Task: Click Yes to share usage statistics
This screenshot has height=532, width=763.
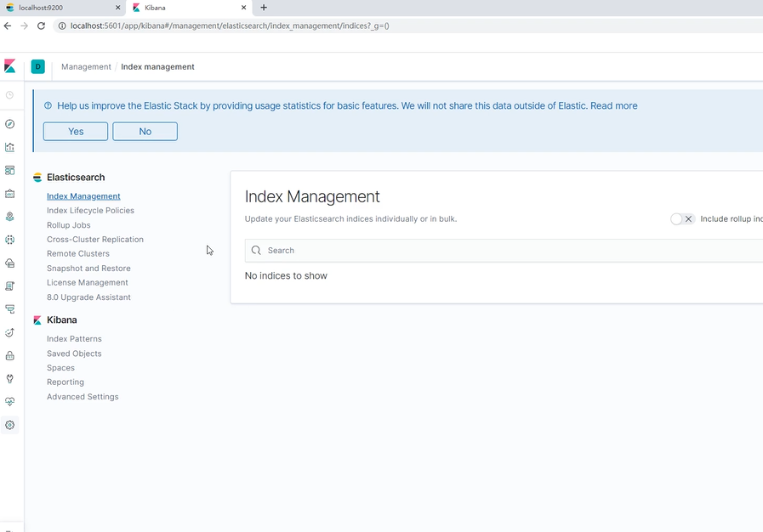Action: pos(76,131)
